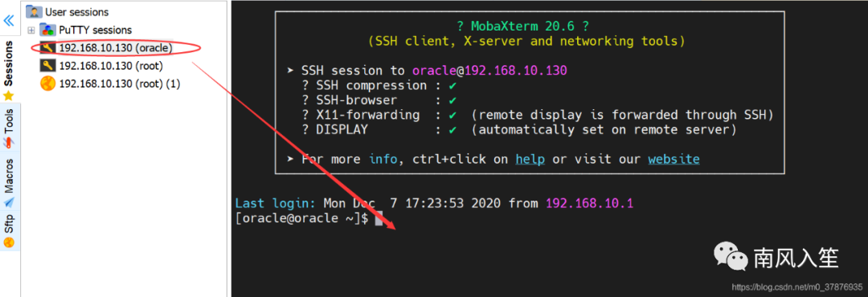The image size is (868, 297).
Task: Open the help link in terminal banner
Action: pyautogui.click(x=530, y=159)
